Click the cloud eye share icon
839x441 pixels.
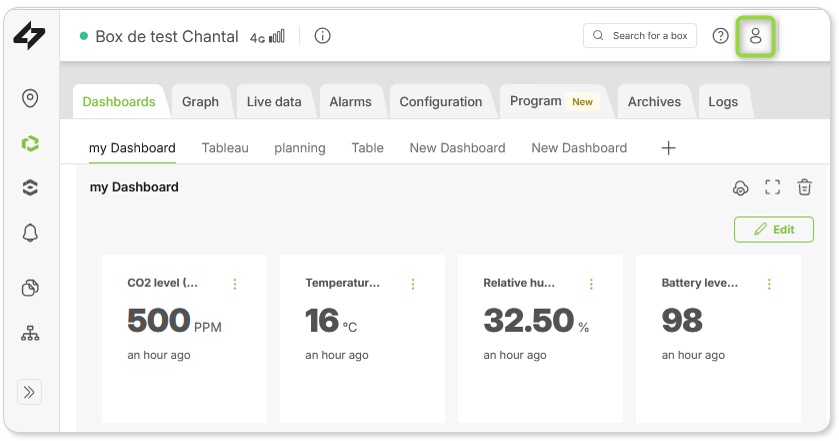click(x=741, y=188)
